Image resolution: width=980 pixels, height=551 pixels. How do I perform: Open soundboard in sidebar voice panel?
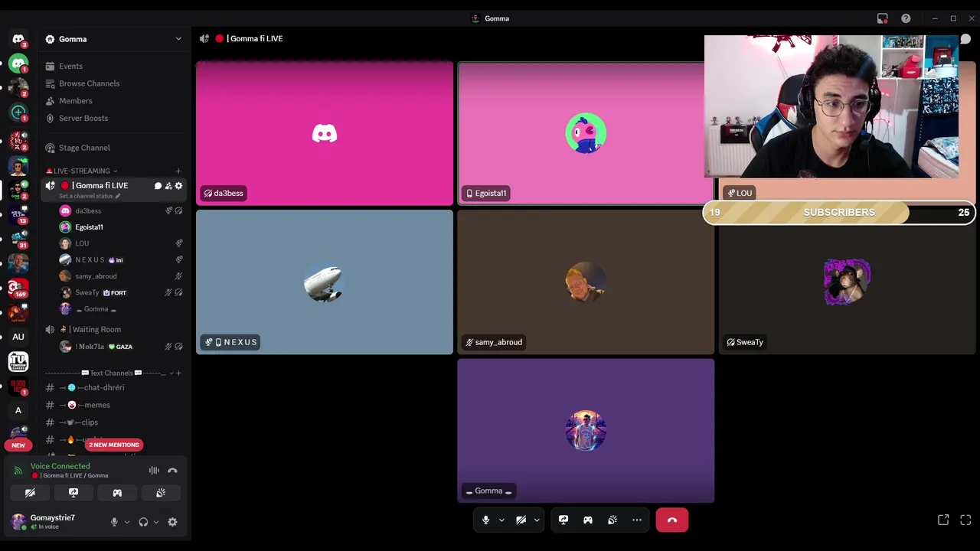click(x=161, y=493)
